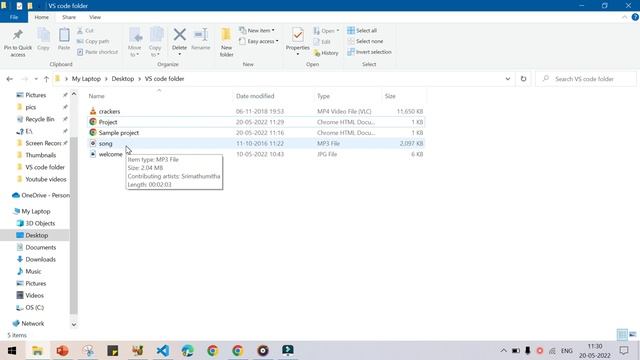Image resolution: width=640 pixels, height=360 pixels.
Task: Open the Easy access dropdown
Action: tap(259, 41)
